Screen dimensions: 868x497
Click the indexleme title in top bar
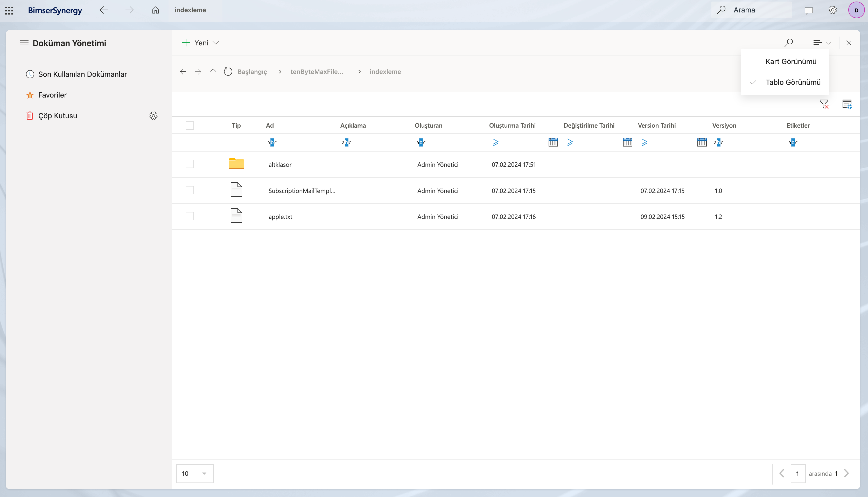(x=190, y=10)
